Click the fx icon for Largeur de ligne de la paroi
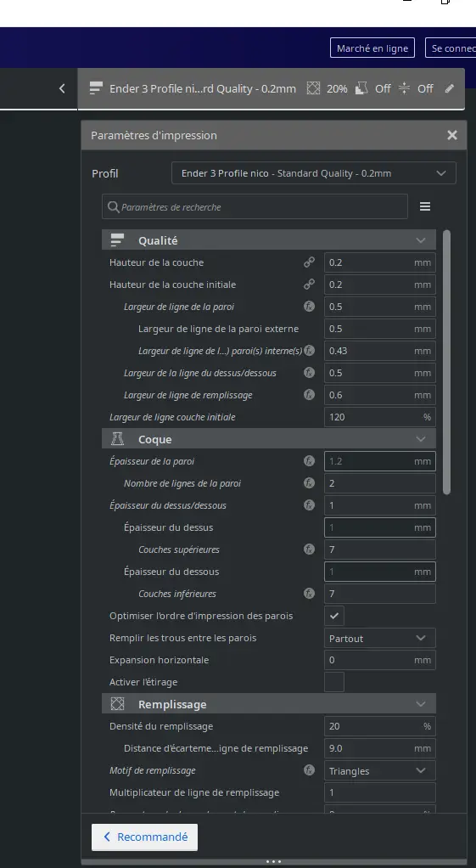Viewport: 476px width, 868px height. coord(309,306)
